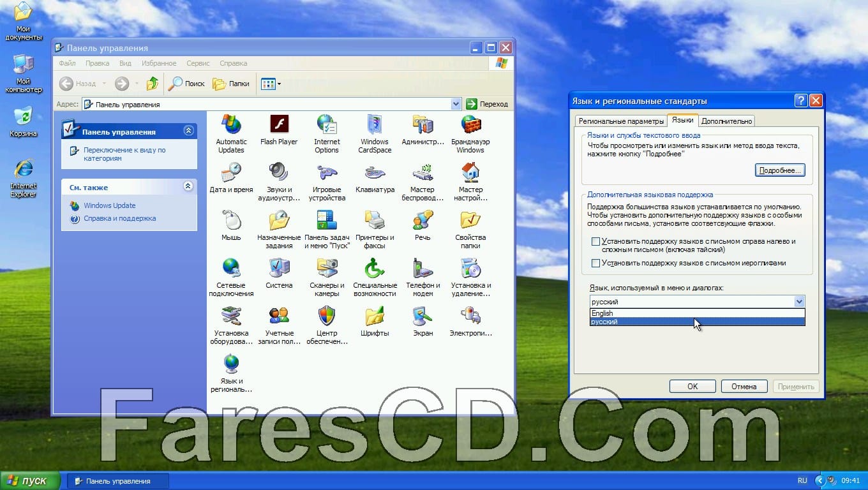Open the Мышь icon
This screenshot has width=868, height=490.
(231, 225)
